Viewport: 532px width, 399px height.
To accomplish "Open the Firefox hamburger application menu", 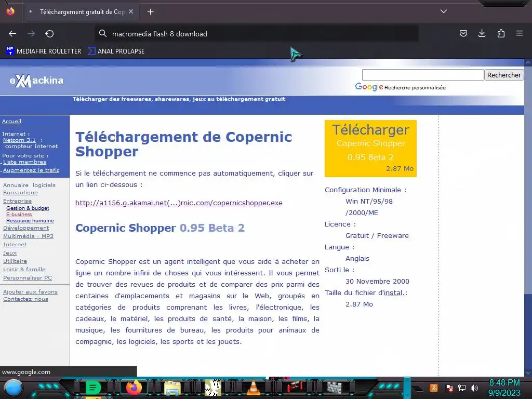I will pos(520,33).
